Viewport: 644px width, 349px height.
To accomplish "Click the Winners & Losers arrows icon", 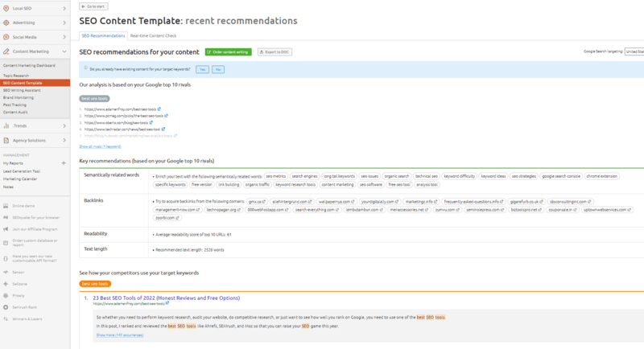I will click(6, 318).
